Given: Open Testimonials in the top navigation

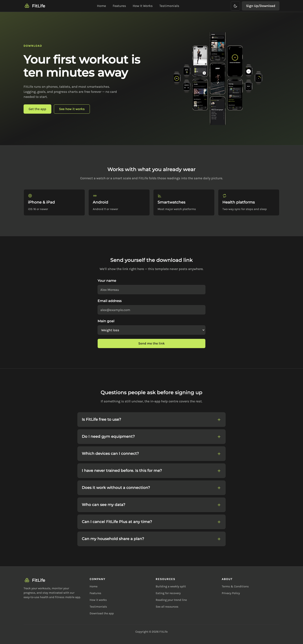Looking at the screenshot, I should tap(169, 6).
